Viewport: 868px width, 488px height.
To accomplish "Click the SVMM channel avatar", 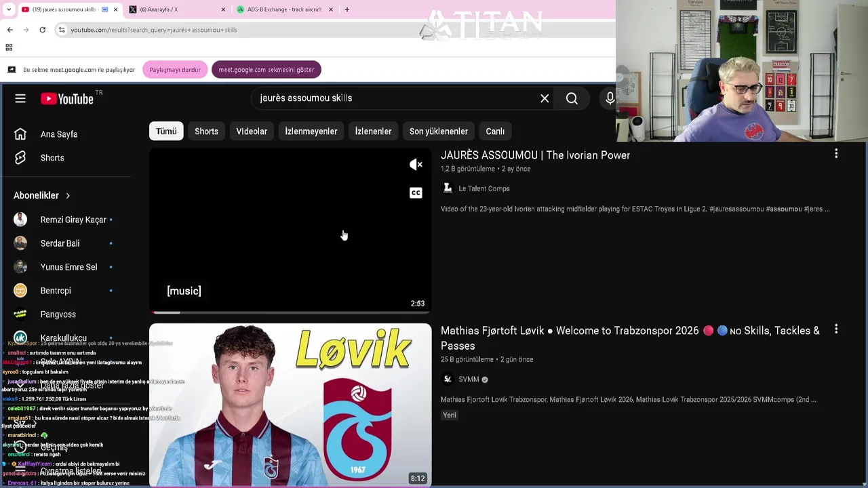I will pos(448,380).
